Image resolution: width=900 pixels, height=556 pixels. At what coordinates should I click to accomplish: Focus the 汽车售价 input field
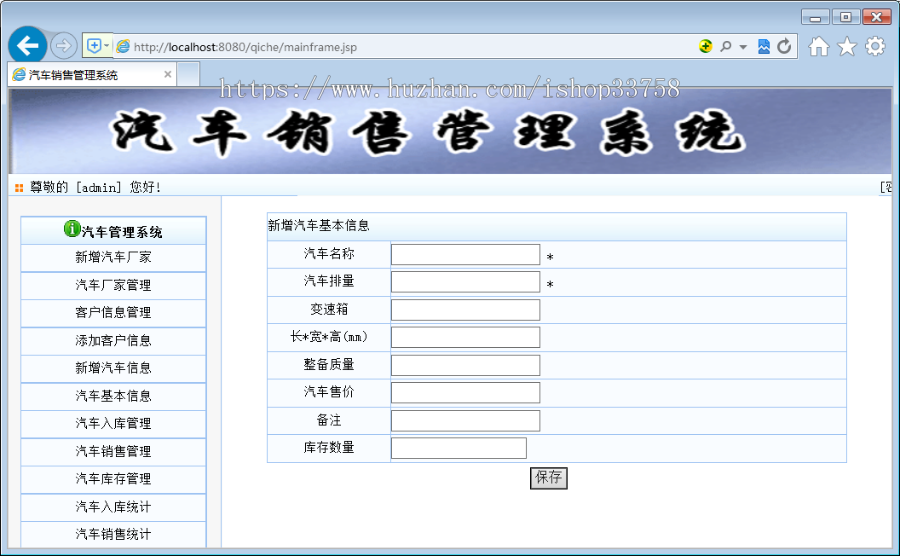point(465,393)
